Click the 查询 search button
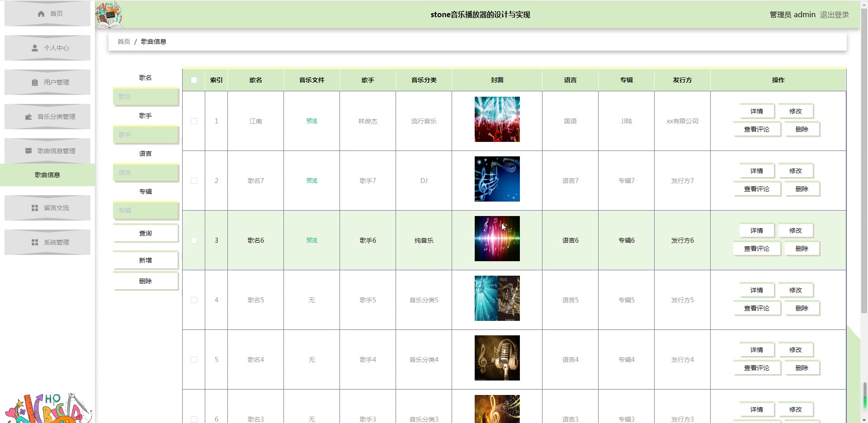 point(146,233)
